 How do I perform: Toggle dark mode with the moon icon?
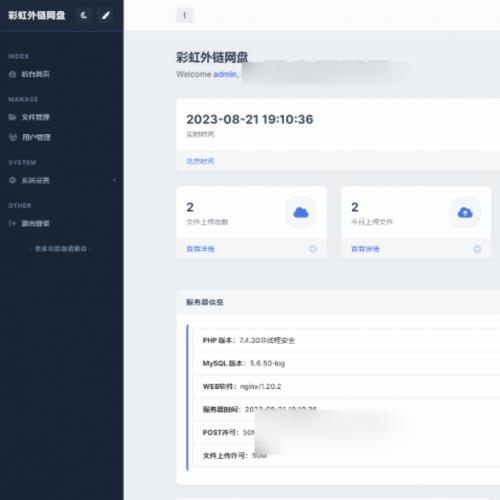click(84, 15)
